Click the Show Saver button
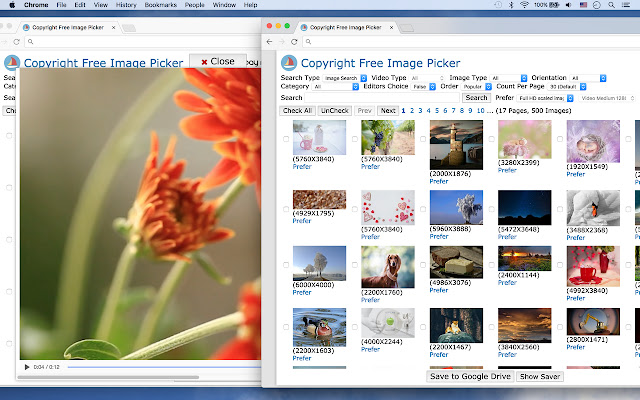Image resolution: width=640 pixels, height=400 pixels. (540, 376)
